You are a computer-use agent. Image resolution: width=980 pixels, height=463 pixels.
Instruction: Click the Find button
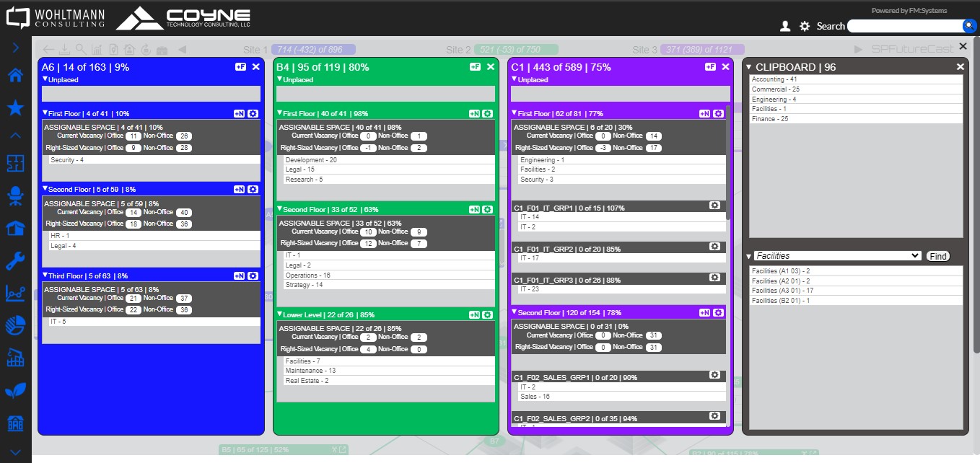(x=937, y=256)
